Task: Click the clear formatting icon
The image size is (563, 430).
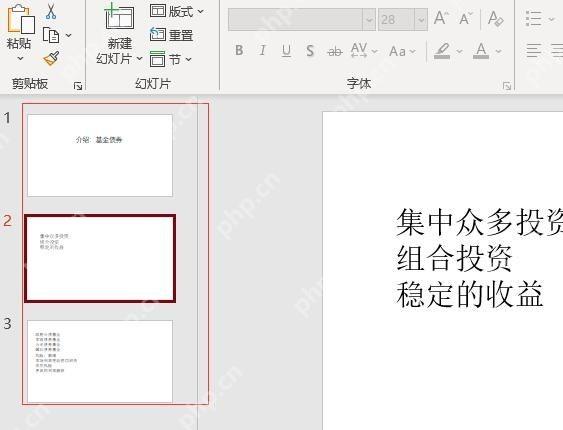Action: pyautogui.click(x=495, y=18)
